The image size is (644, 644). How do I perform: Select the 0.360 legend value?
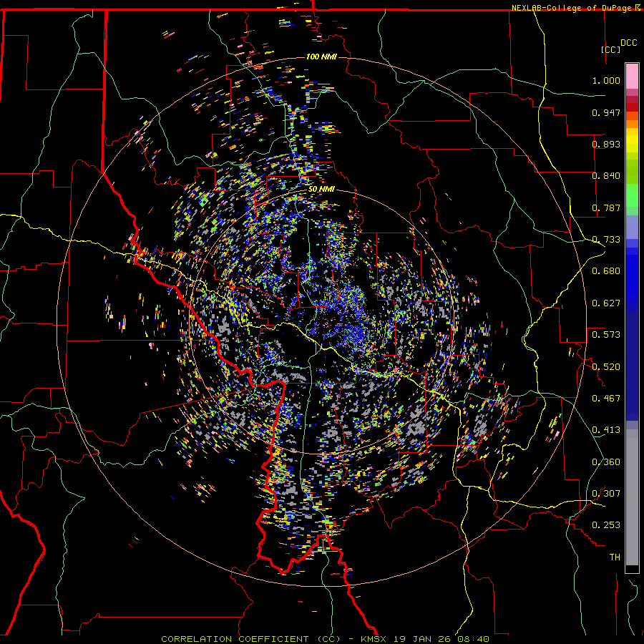(606, 462)
